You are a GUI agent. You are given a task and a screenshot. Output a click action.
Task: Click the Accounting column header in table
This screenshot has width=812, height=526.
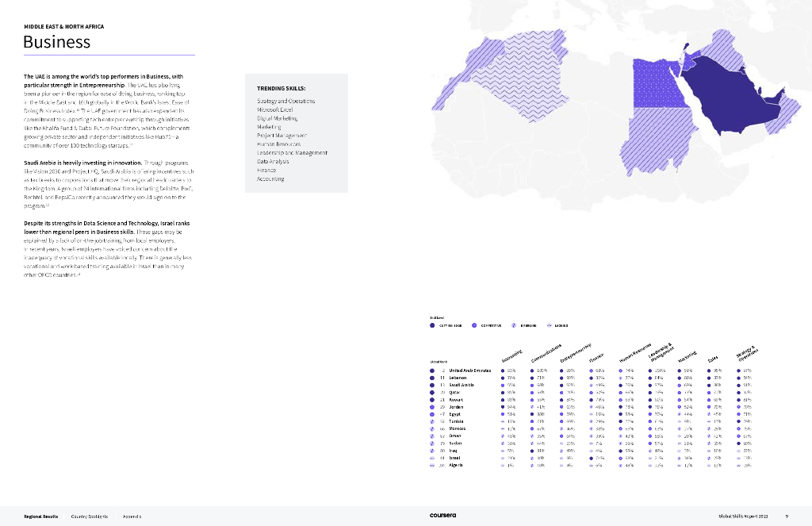[x=511, y=356]
